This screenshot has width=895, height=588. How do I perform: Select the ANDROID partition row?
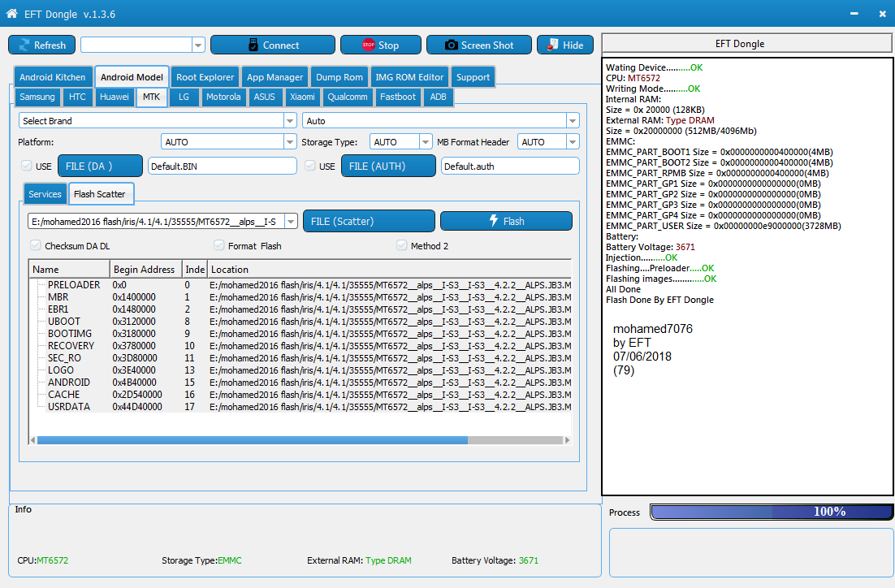[300, 382]
